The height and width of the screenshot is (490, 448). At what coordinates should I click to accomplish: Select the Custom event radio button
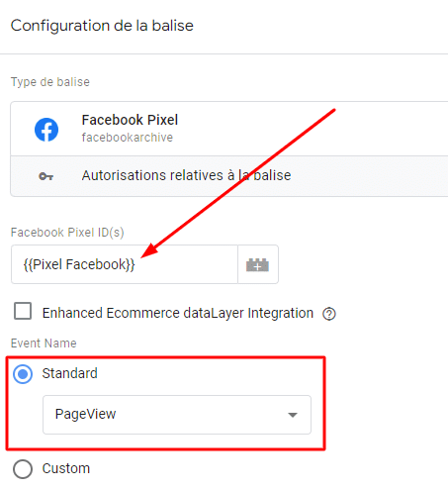click(x=23, y=469)
